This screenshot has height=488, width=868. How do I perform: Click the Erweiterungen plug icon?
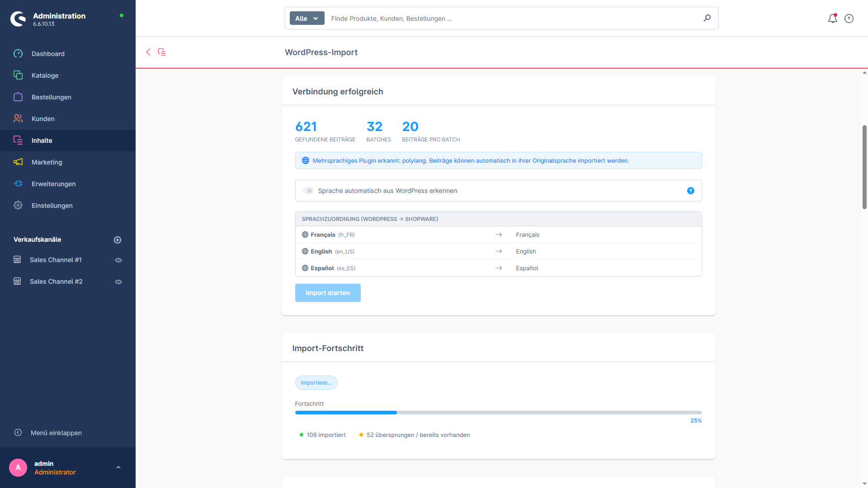pyautogui.click(x=18, y=183)
